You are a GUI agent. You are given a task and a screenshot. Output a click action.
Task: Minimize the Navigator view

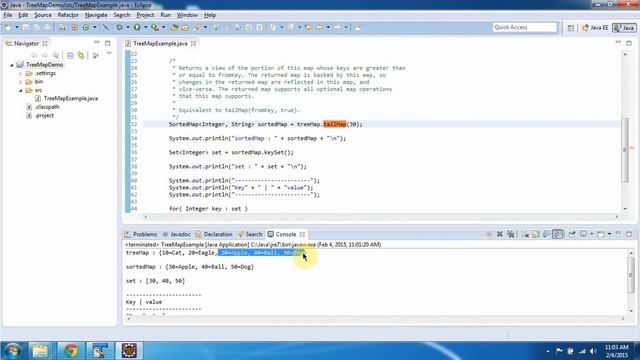tap(97, 42)
